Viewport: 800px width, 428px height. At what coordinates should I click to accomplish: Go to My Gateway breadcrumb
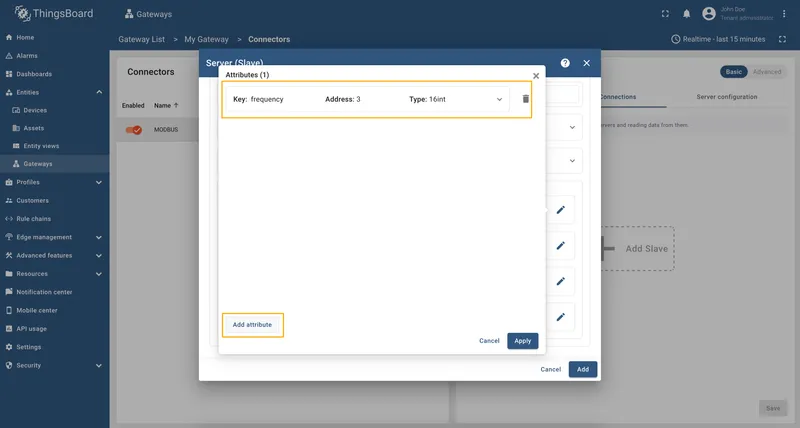pos(206,39)
